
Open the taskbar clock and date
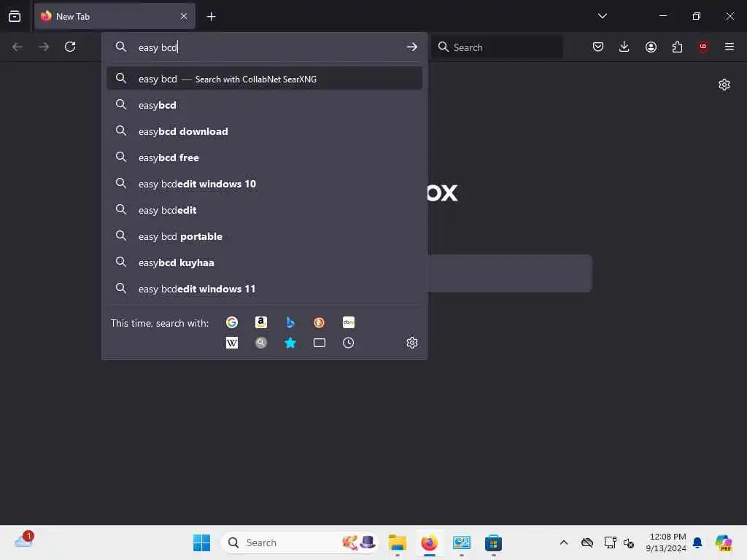point(666,542)
